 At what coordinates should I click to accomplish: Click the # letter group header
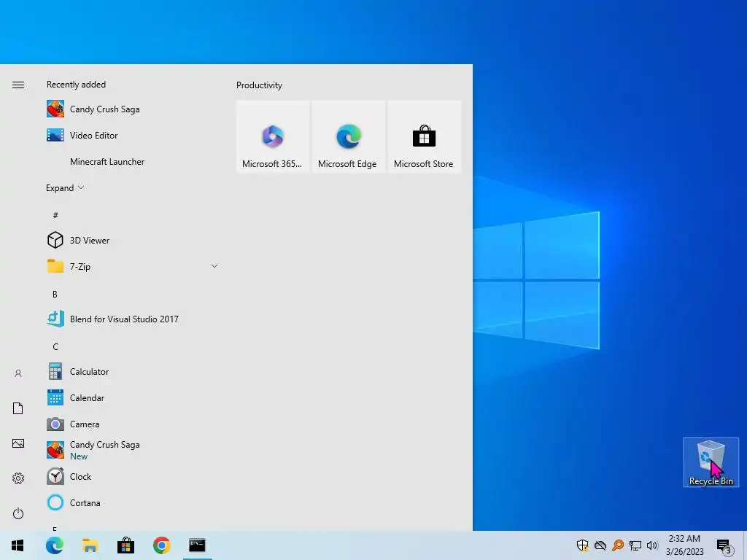point(55,215)
